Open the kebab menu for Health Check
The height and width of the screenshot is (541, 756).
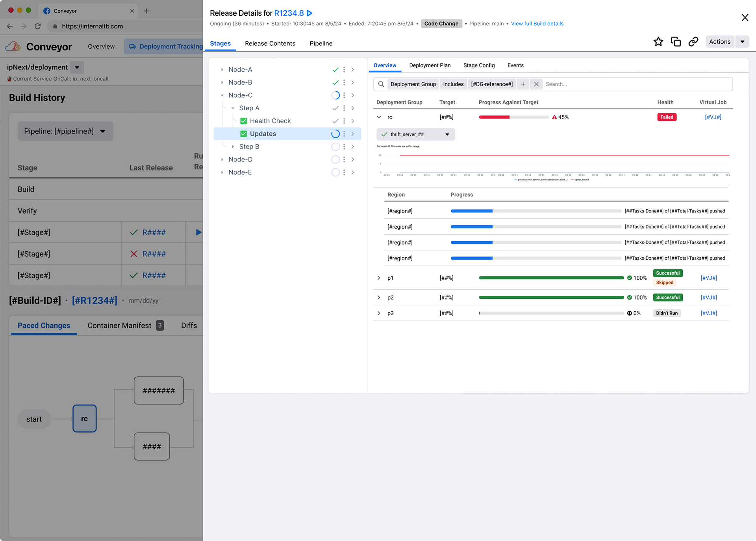point(344,121)
